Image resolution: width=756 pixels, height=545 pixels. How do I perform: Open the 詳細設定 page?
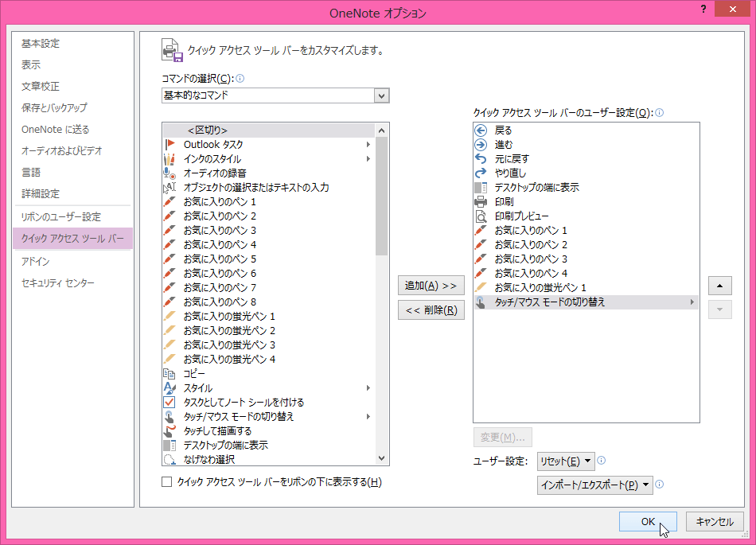tap(41, 193)
